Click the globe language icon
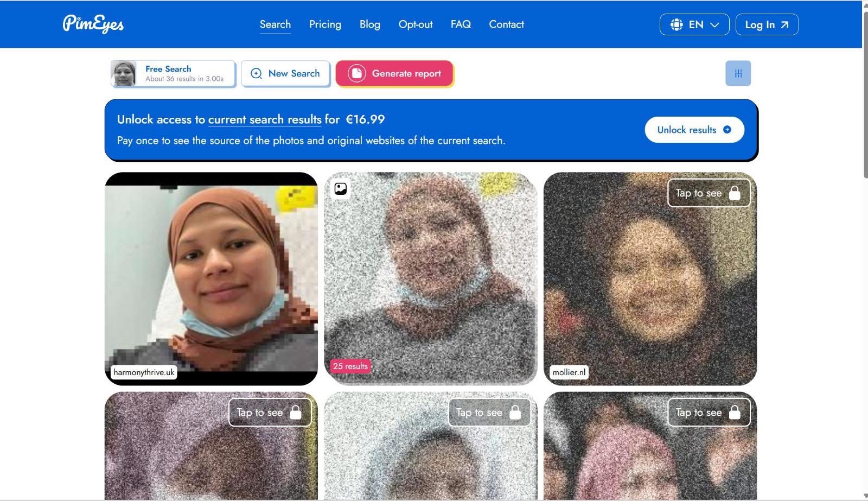The image size is (868, 501). pos(676,24)
